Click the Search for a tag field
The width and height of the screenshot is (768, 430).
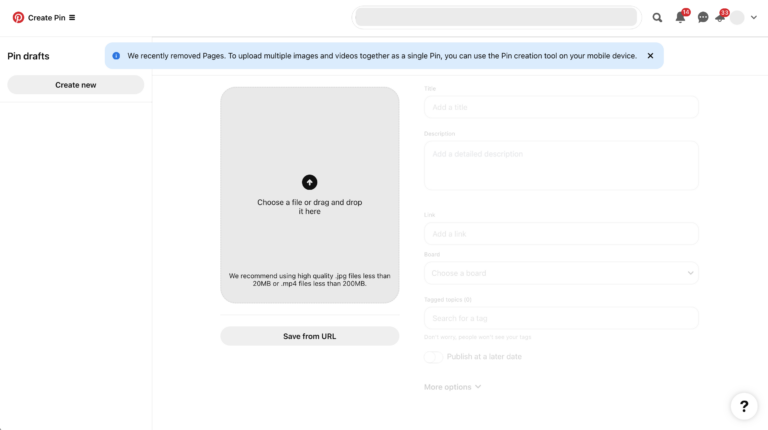561,318
